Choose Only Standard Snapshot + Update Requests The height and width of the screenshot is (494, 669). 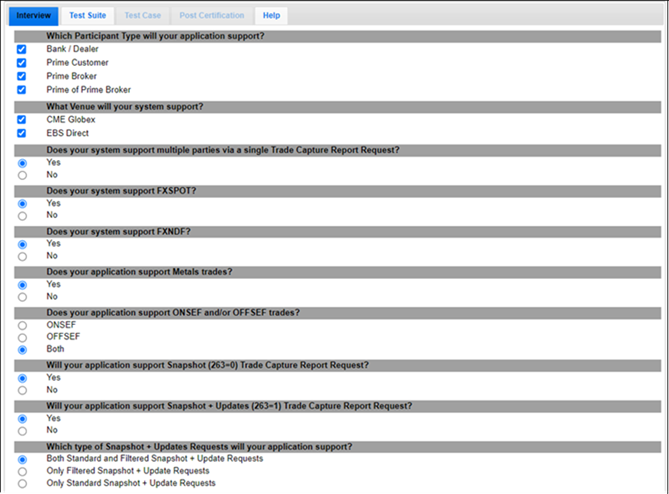(x=22, y=484)
